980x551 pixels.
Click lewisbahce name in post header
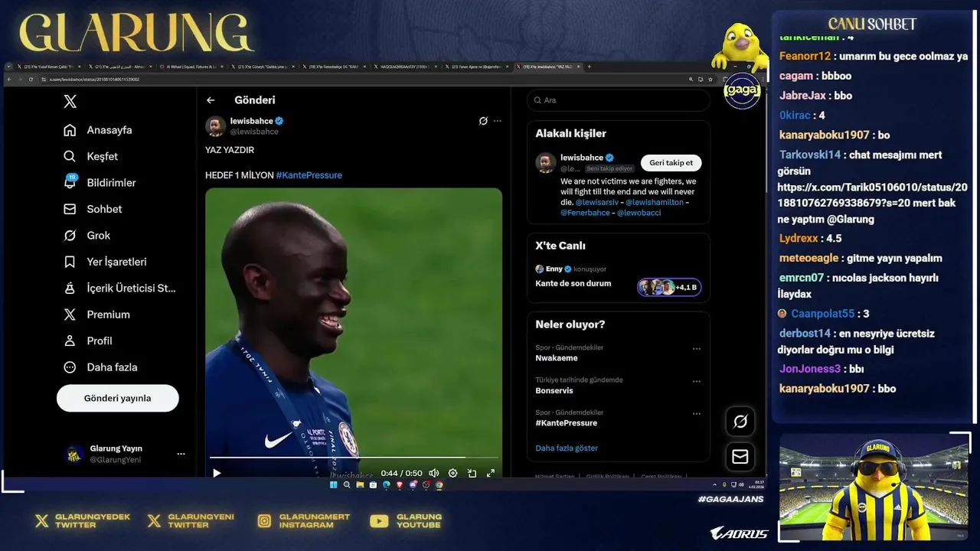tap(252, 121)
